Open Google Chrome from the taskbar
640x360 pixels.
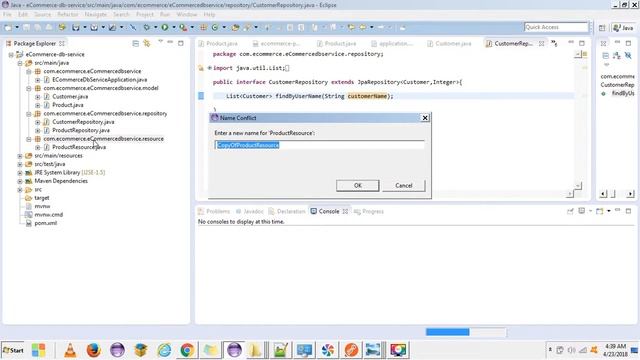pos(187,350)
